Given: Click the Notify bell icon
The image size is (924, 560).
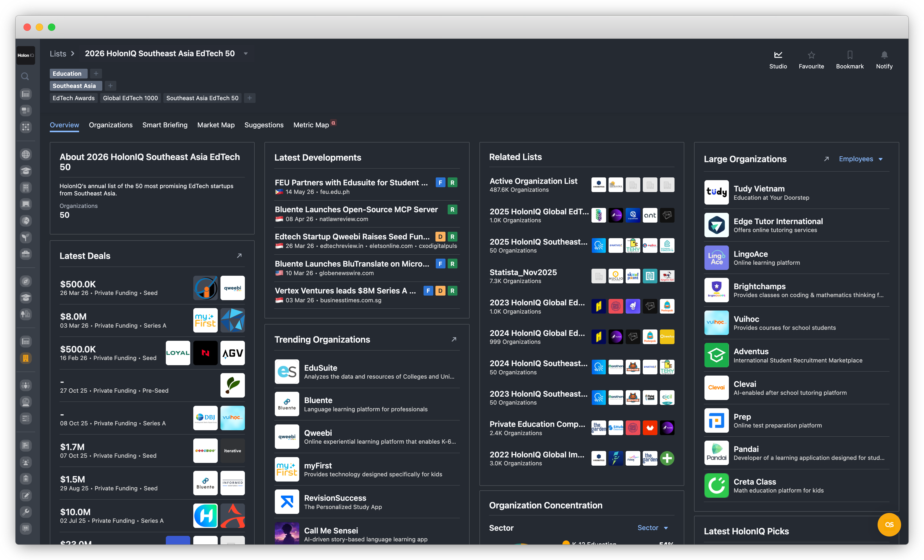Looking at the screenshot, I should pos(884,55).
